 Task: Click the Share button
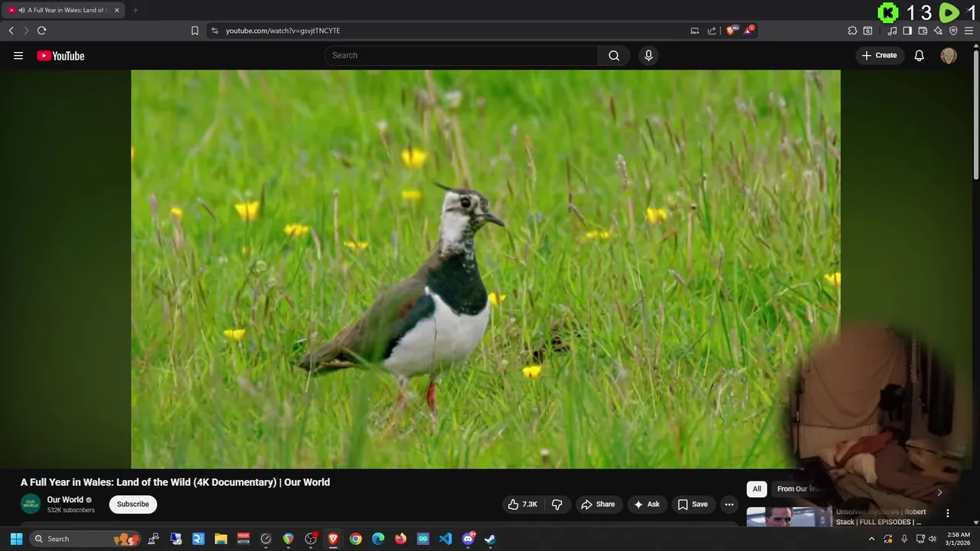(x=598, y=504)
